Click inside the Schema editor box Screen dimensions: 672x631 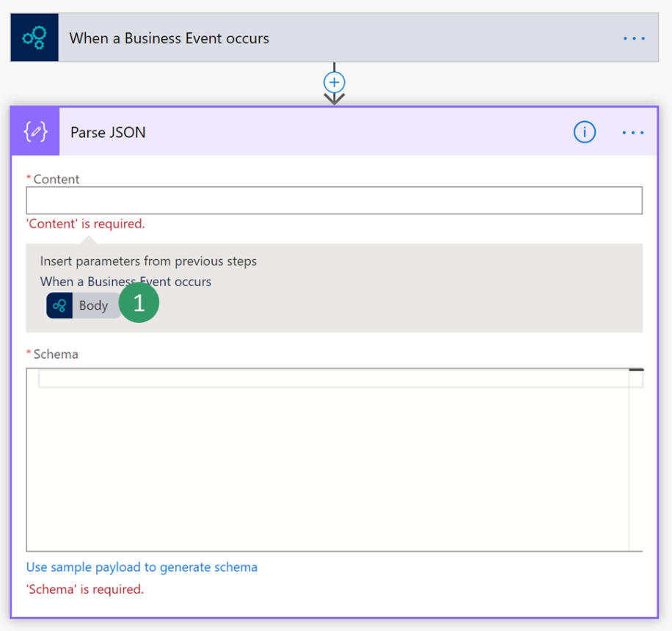pos(335,459)
